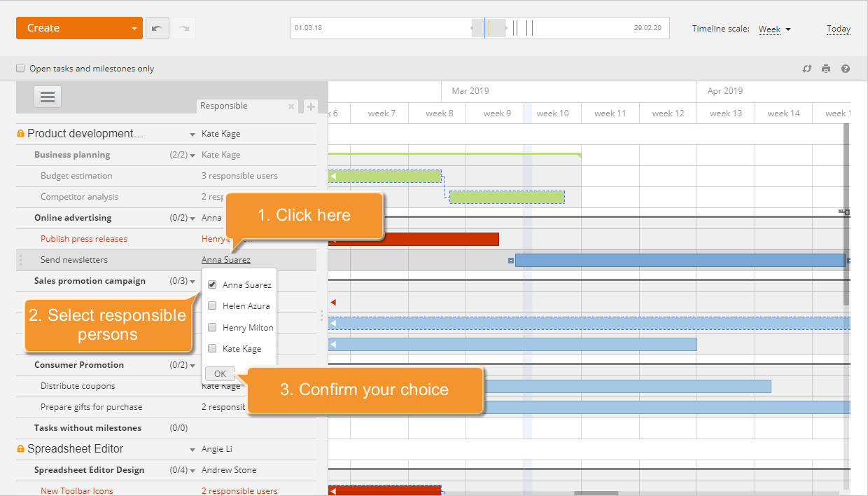The height and width of the screenshot is (496, 868).
Task: Collapse the Sales promotion campaign group
Action: tap(192, 281)
